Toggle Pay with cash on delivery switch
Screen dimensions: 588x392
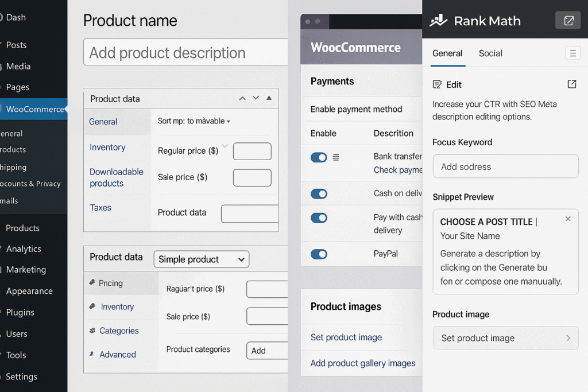coord(319,218)
